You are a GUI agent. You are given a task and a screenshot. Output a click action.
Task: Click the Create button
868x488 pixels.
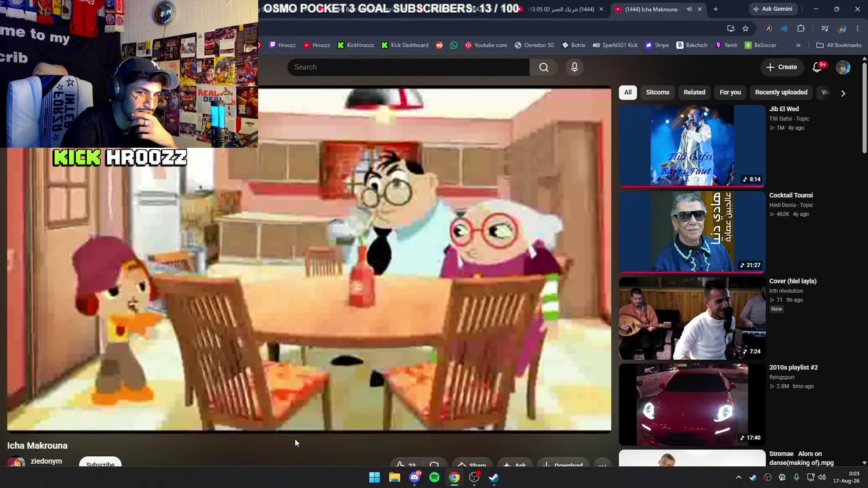click(781, 67)
